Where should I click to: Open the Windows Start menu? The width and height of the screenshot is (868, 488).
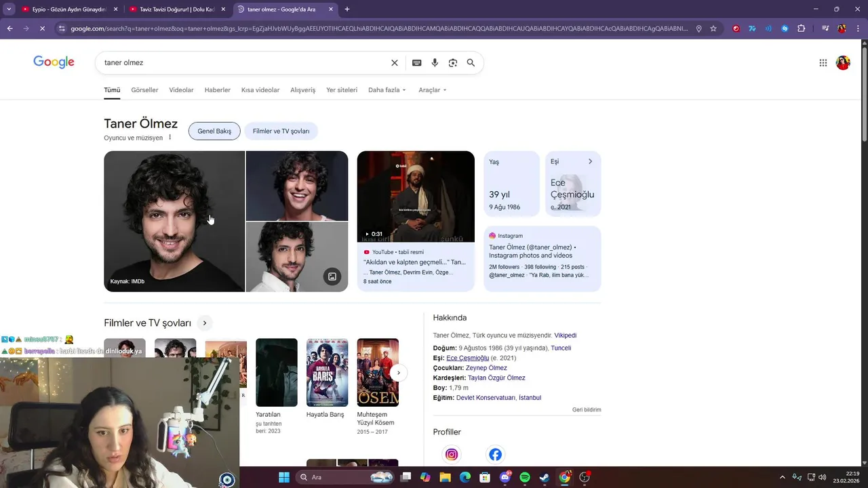point(284,477)
